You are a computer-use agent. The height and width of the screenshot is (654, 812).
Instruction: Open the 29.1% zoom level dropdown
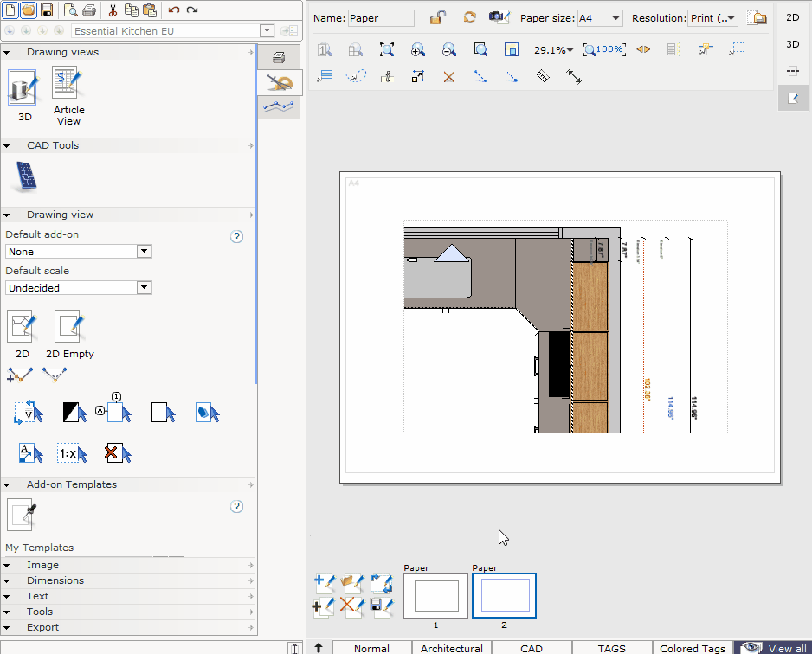pyautogui.click(x=570, y=50)
